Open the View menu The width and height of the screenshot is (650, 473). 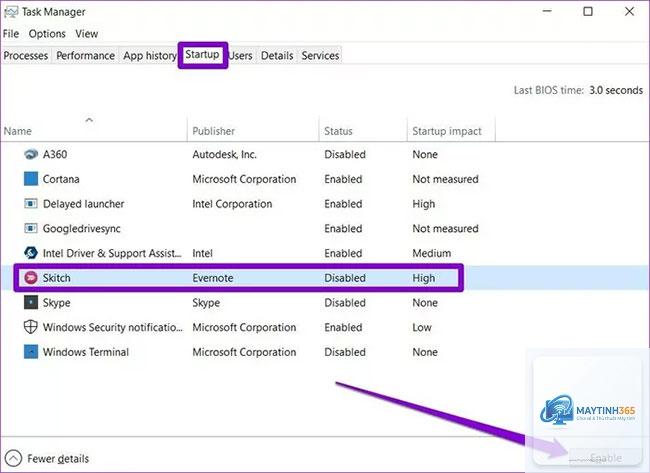pos(87,34)
